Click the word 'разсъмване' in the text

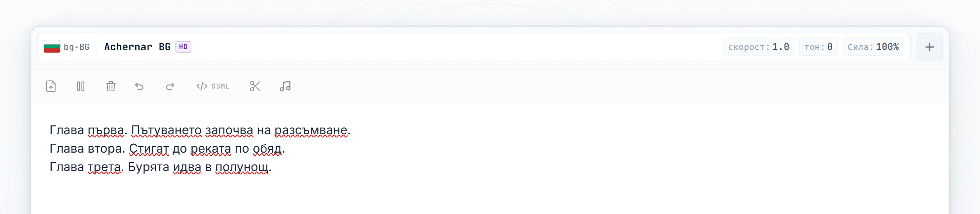pyautogui.click(x=311, y=130)
